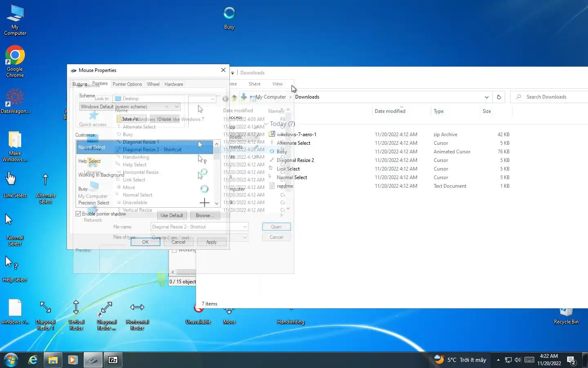Viewport: 588px width, 368px height.
Task: Open the touch keyboard tray icon
Action: [529, 360]
